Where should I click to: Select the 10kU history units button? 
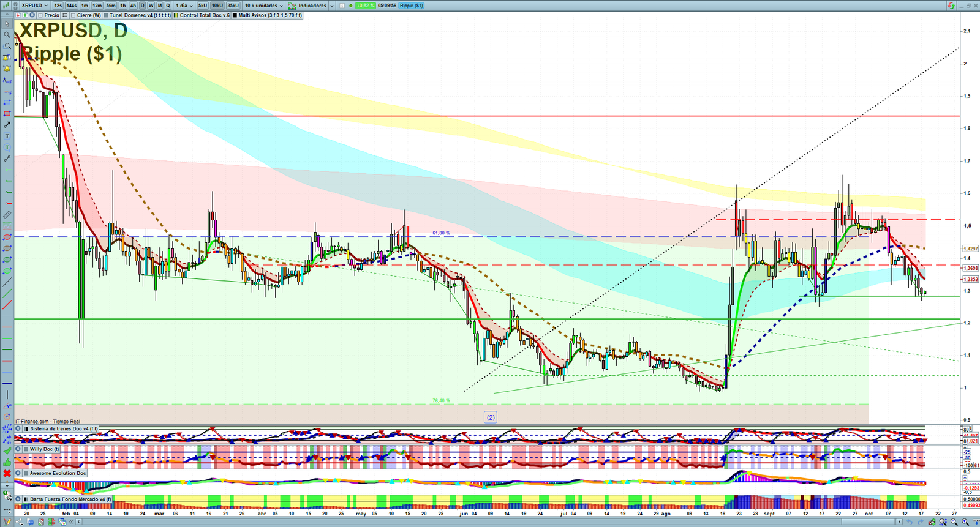point(217,6)
